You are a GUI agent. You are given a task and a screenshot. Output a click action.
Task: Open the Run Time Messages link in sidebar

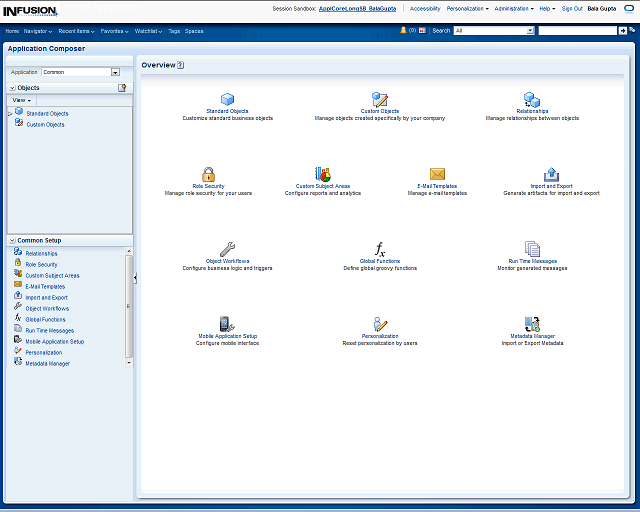49,330
